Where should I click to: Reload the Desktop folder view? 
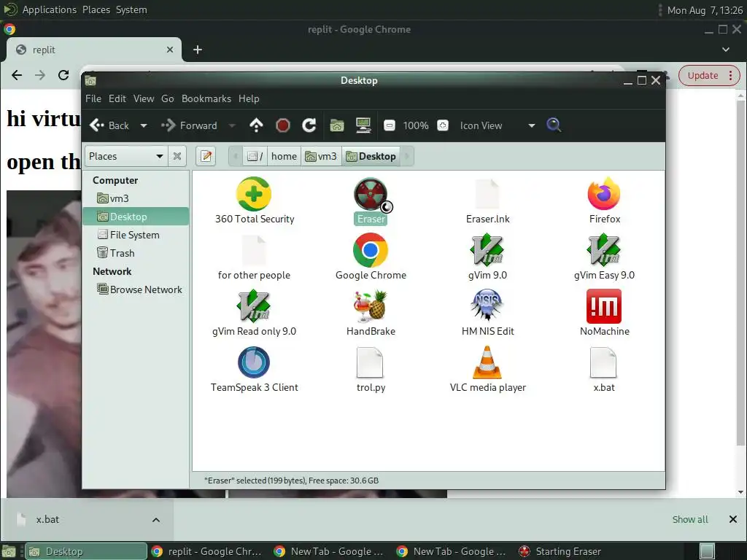pos(309,125)
